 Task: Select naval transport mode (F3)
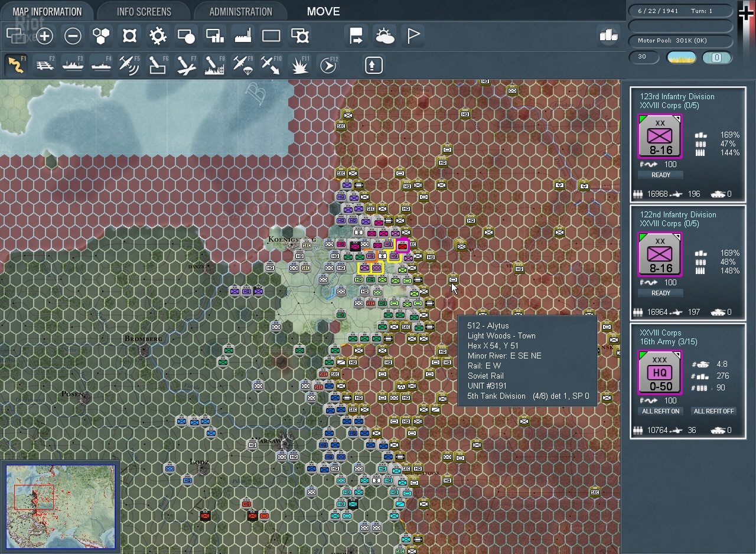click(73, 65)
